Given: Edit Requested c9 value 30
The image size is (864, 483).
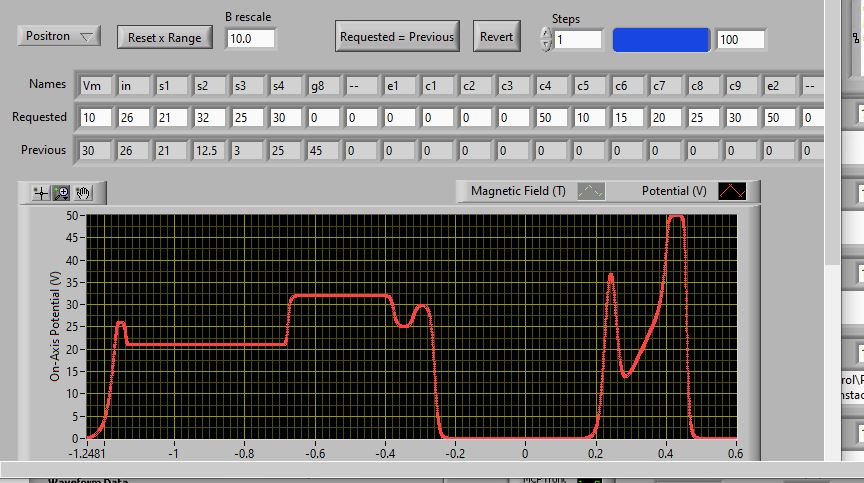Looking at the screenshot, I should pyautogui.click(x=742, y=117).
